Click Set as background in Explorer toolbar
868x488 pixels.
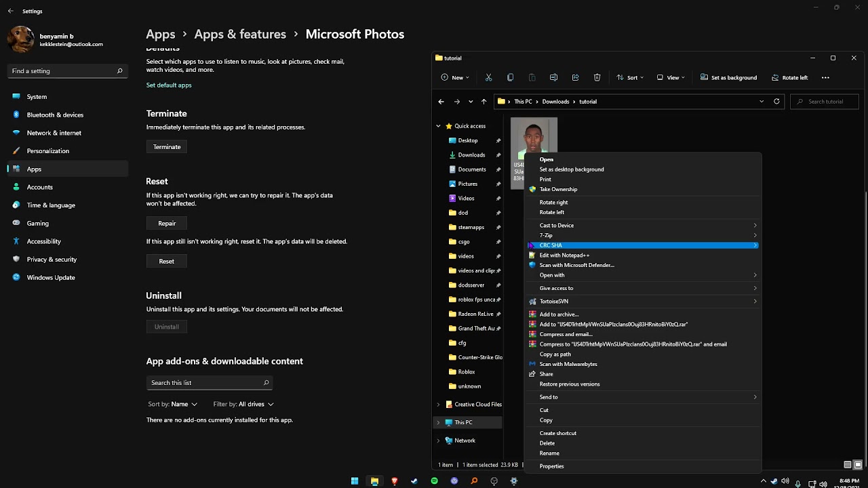coord(728,77)
